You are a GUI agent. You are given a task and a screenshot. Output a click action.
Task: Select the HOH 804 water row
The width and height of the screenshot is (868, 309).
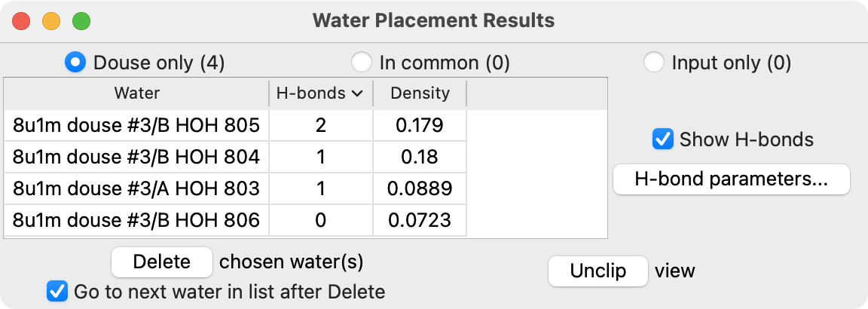point(136,157)
